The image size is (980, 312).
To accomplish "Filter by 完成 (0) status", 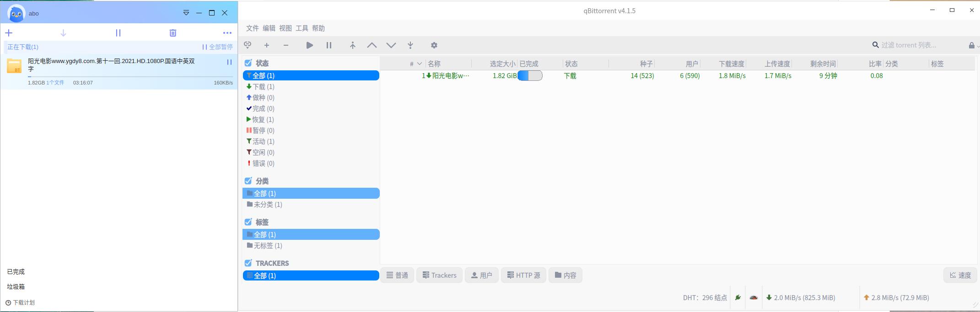I will (311, 109).
